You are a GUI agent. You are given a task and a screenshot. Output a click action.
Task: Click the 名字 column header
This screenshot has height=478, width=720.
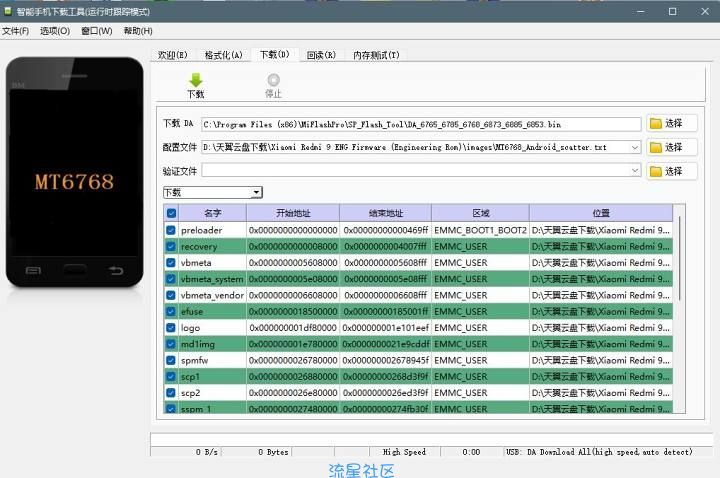point(213,213)
